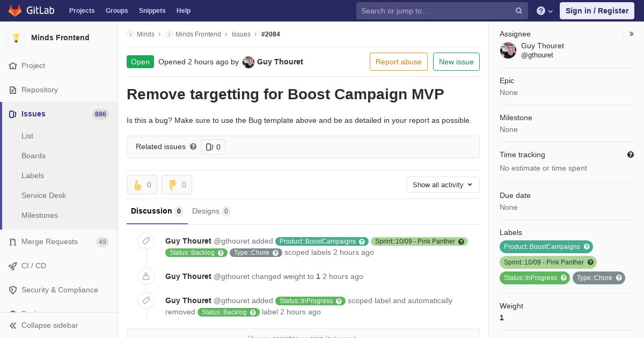Click help icon on sidebar Sprint Pink Panther label
Screen dimensions: 644x338
[590, 262]
